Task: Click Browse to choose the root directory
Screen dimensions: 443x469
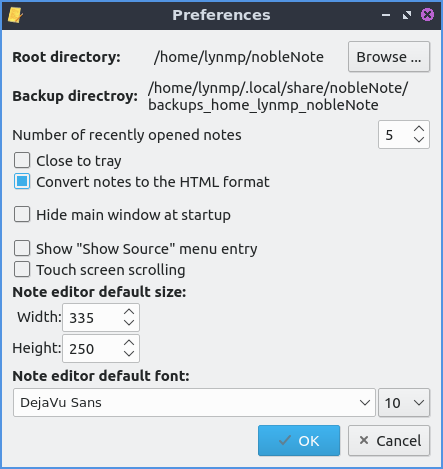Action: coord(389,57)
